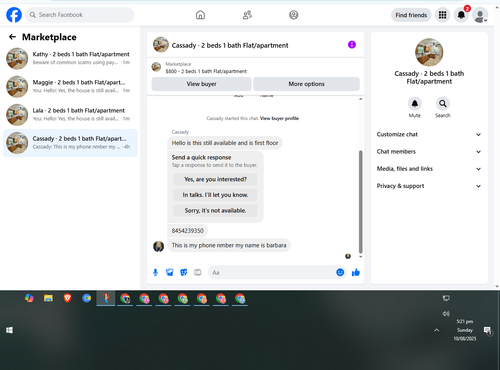The image size is (500, 370).
Task: Click Barbara's avatar beside the last message
Action: 158,247
